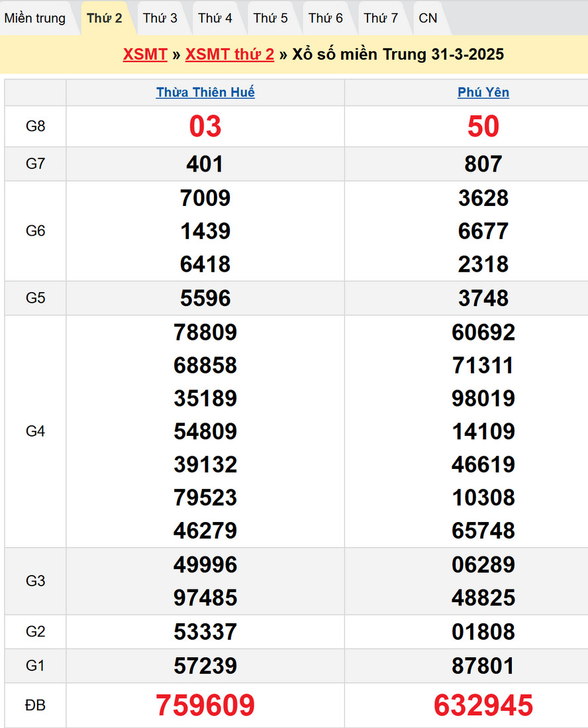Select the Thứ 2 tab
588x728 pixels.
click(x=105, y=18)
